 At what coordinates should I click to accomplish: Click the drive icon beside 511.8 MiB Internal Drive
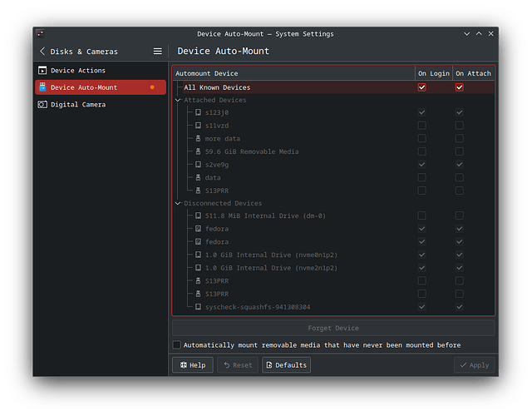[198, 215]
